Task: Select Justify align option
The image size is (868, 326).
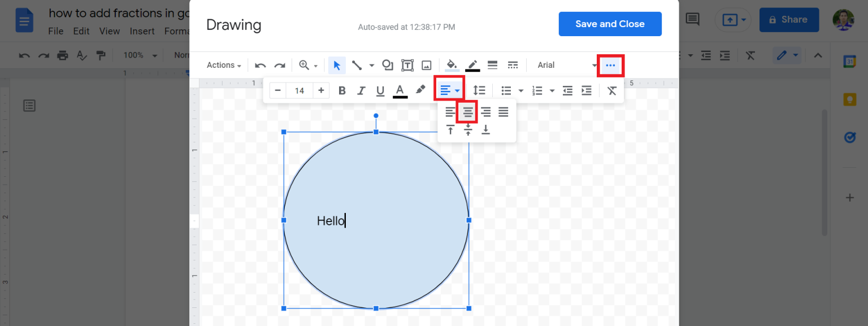Action: (x=504, y=112)
